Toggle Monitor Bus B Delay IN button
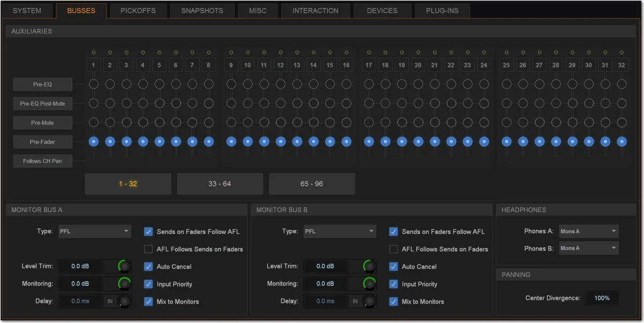The height and width of the screenshot is (323, 644). 355,301
